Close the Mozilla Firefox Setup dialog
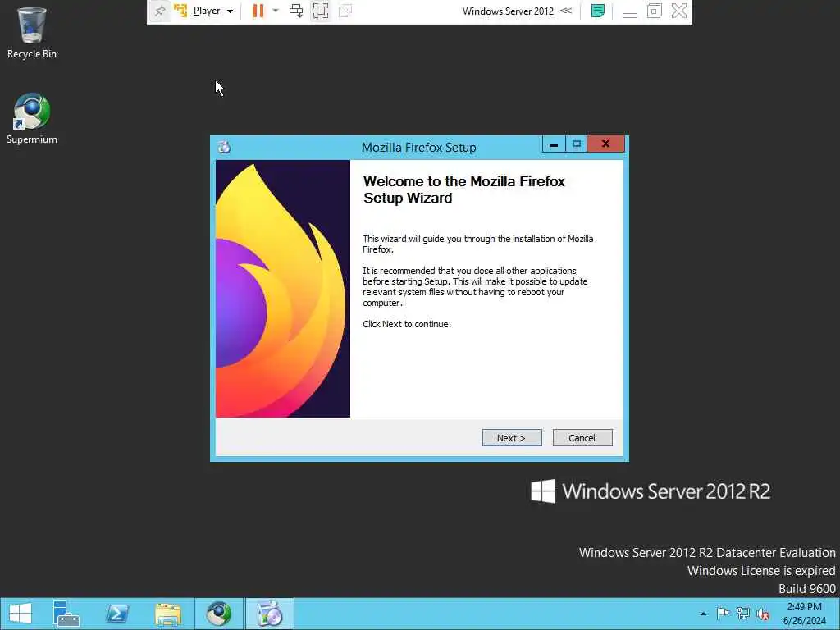Image resolution: width=840 pixels, height=630 pixels. pos(605,144)
